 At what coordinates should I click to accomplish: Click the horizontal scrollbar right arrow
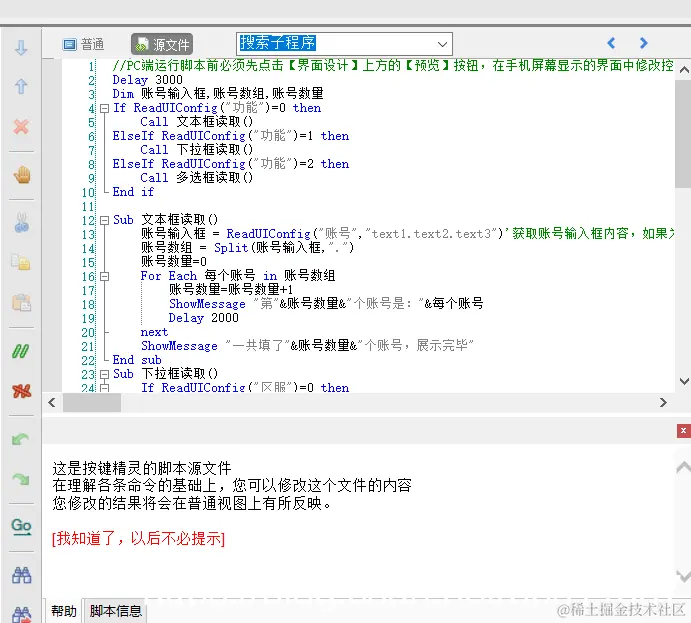tap(663, 403)
